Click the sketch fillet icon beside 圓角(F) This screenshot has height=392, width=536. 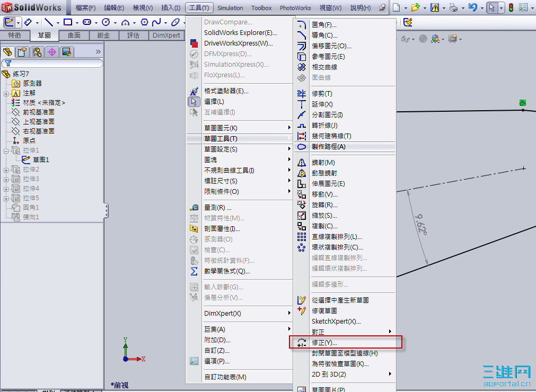click(x=301, y=25)
